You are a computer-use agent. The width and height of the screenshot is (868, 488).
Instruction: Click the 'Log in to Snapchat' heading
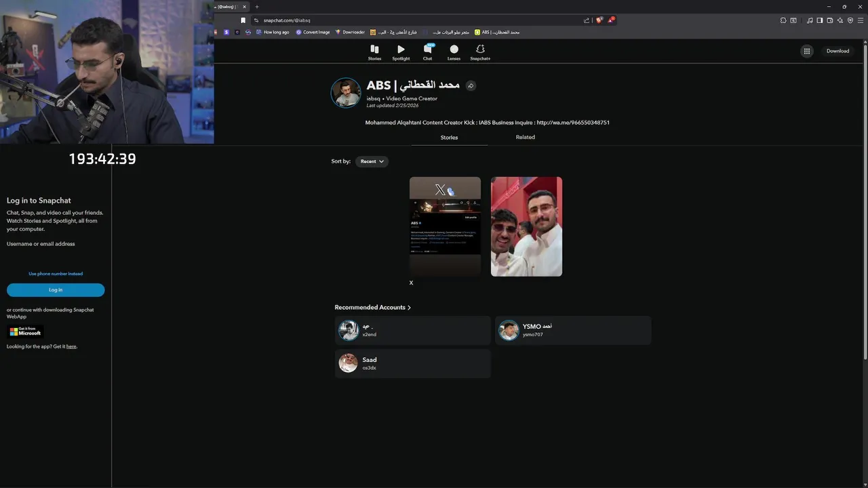pyautogui.click(x=39, y=201)
